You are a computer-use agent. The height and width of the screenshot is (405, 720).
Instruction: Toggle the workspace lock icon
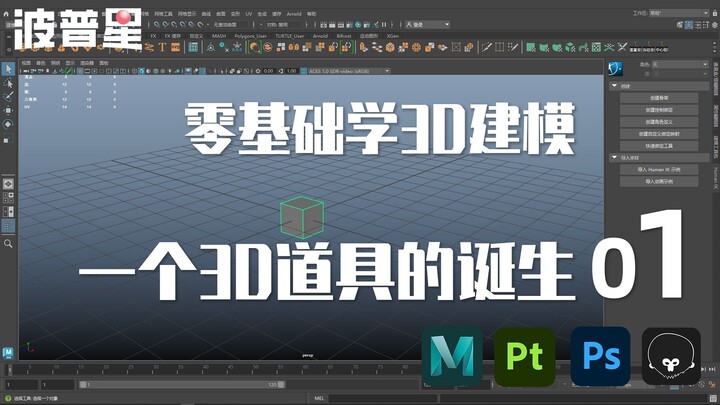coord(715,13)
